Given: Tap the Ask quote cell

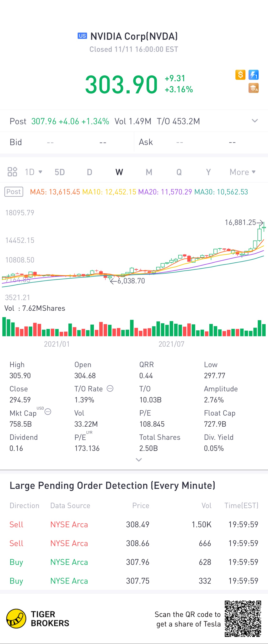Looking at the screenshot, I should (201, 142).
